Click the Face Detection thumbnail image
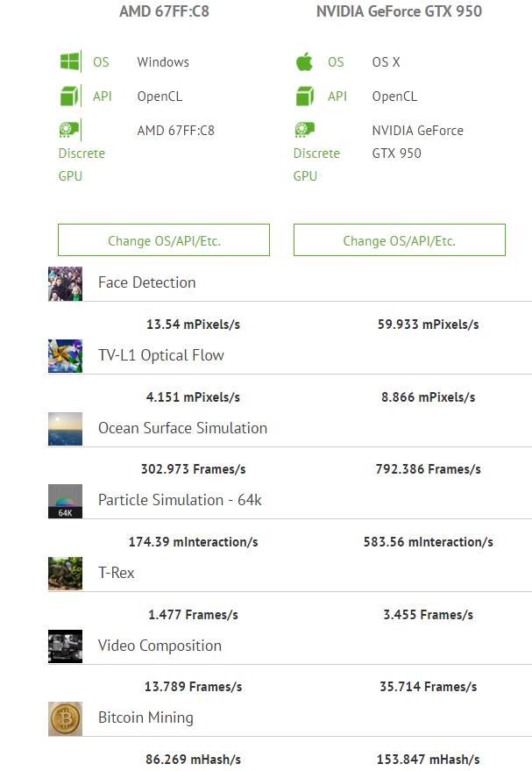This screenshot has height=771, width=532. point(66,284)
